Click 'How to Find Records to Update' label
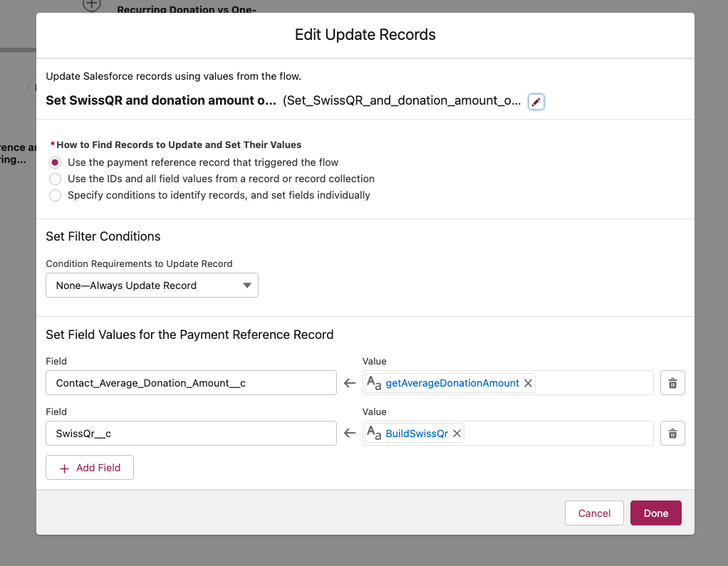Viewport: 728px width, 566px height. tap(179, 145)
